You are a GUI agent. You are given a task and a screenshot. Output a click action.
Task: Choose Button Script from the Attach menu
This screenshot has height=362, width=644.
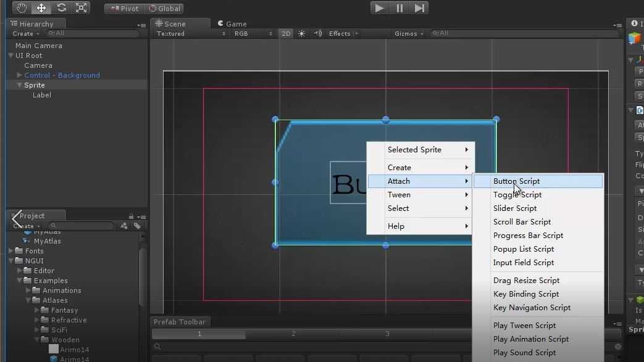coord(538,181)
